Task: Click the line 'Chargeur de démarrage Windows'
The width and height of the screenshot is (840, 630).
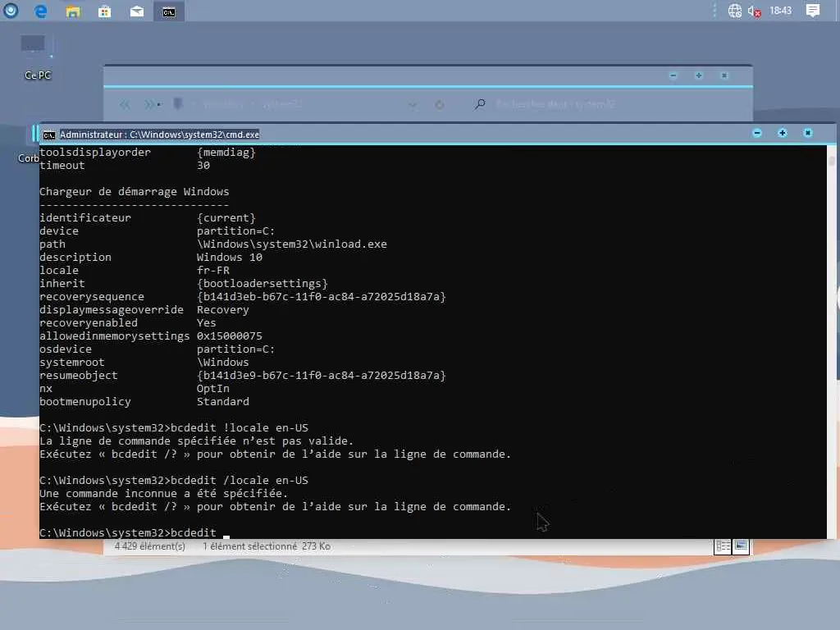Action: pyautogui.click(x=134, y=192)
